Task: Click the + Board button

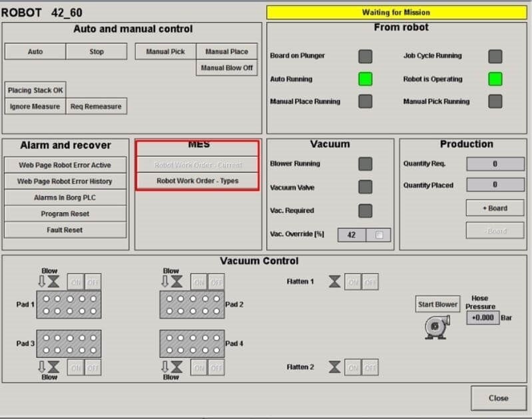Action: click(x=495, y=208)
